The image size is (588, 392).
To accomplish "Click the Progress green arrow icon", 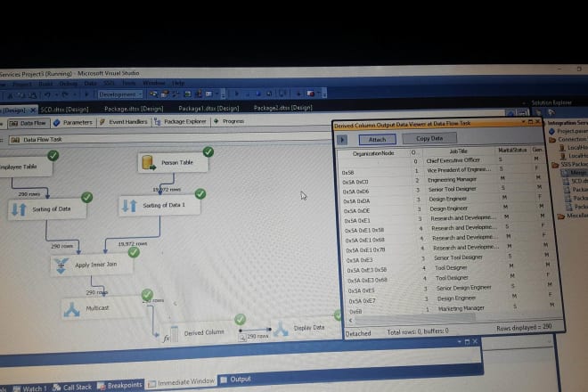I will [x=216, y=121].
